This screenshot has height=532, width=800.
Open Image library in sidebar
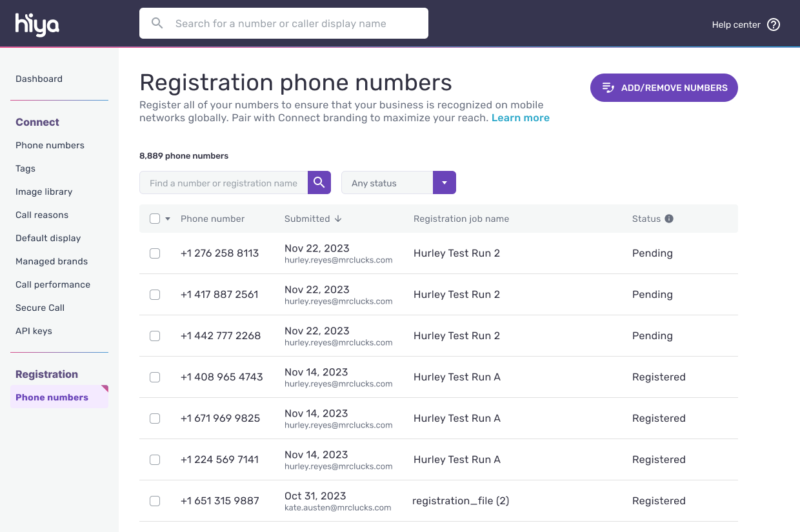click(x=44, y=192)
